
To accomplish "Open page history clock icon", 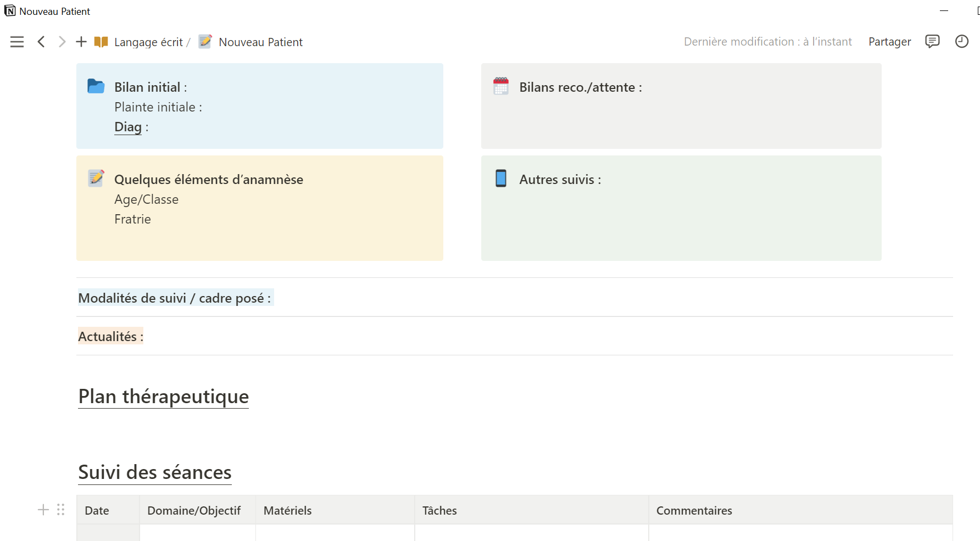I will click(961, 41).
